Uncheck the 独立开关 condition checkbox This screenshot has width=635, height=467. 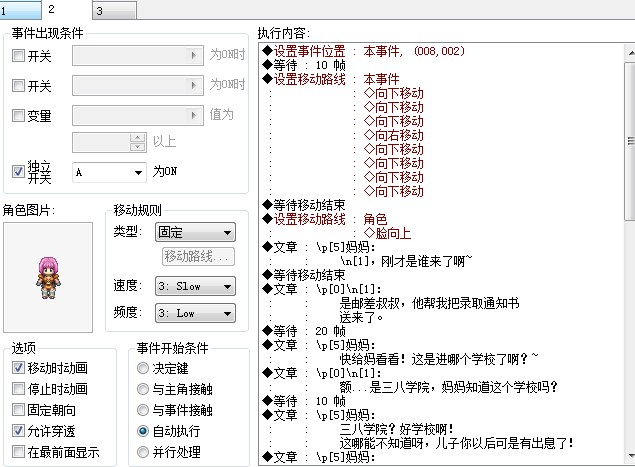coord(18,171)
